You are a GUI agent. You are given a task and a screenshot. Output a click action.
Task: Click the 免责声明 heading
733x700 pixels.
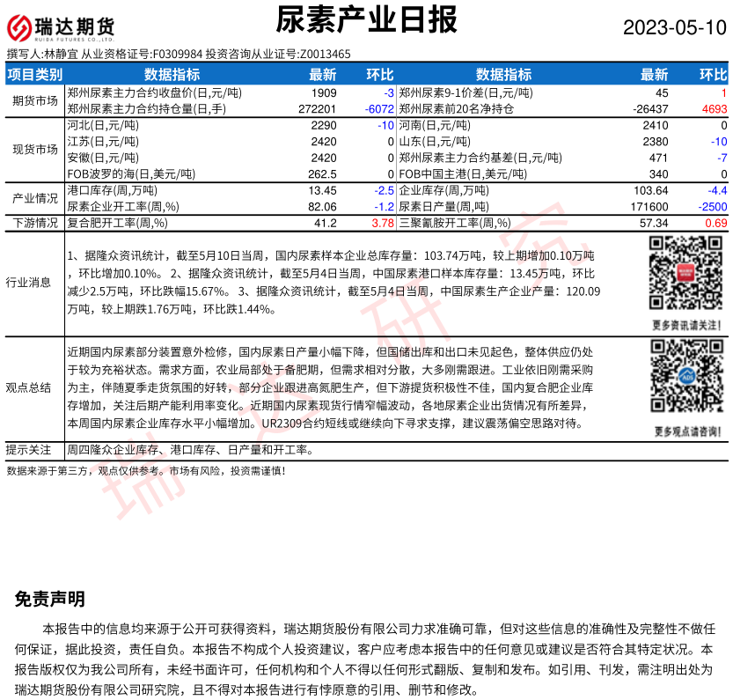pyautogui.click(x=50, y=600)
